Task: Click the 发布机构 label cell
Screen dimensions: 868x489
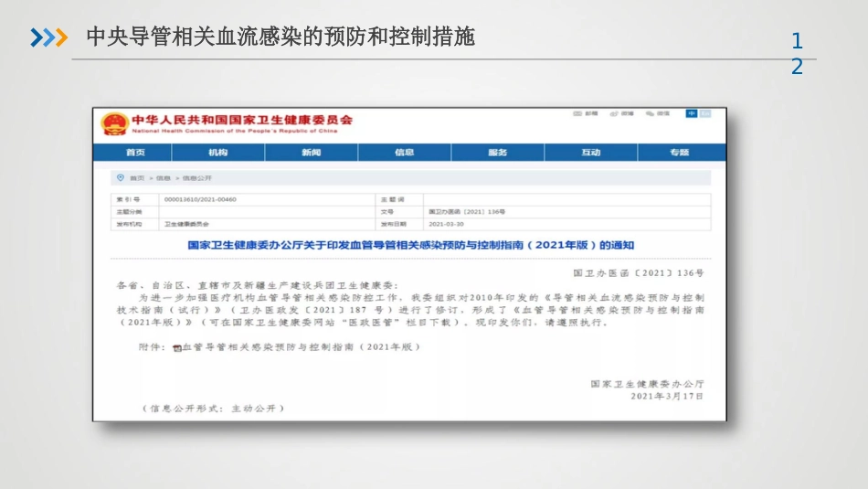Action: [135, 224]
